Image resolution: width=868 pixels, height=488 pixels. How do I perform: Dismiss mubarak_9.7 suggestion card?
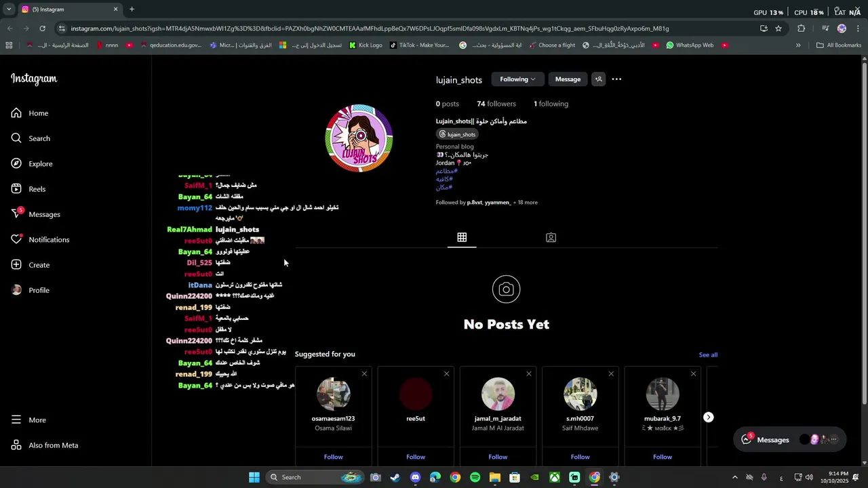click(x=693, y=374)
